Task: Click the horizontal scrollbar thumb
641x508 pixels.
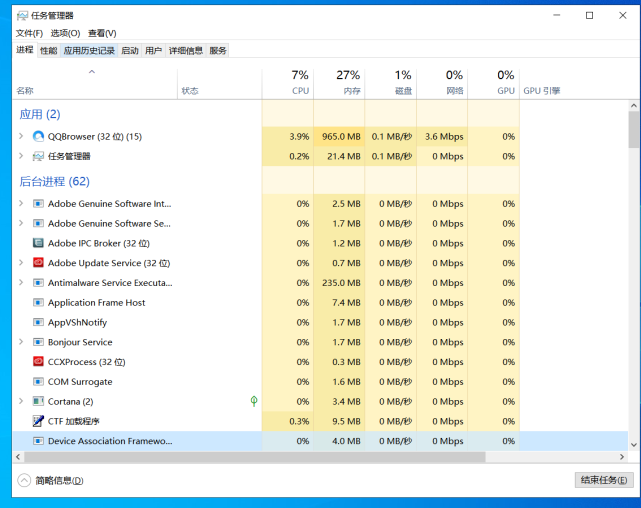Action: pyautogui.click(x=254, y=457)
